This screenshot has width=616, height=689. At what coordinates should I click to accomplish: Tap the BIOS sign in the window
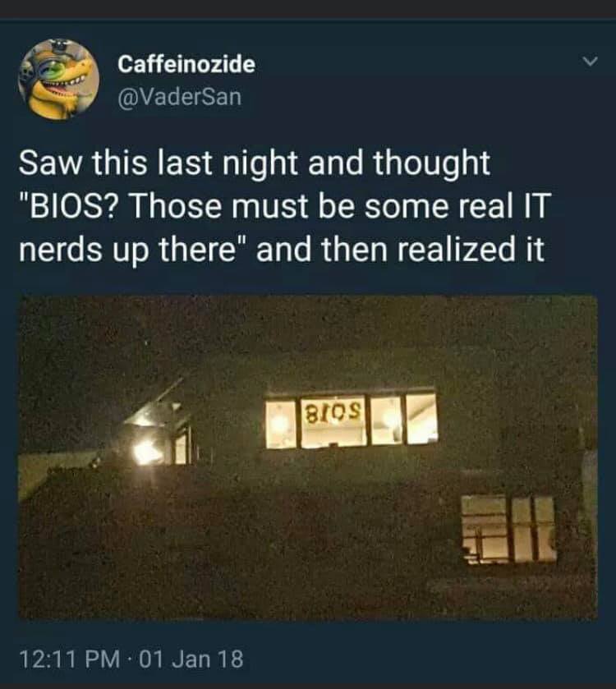point(333,413)
